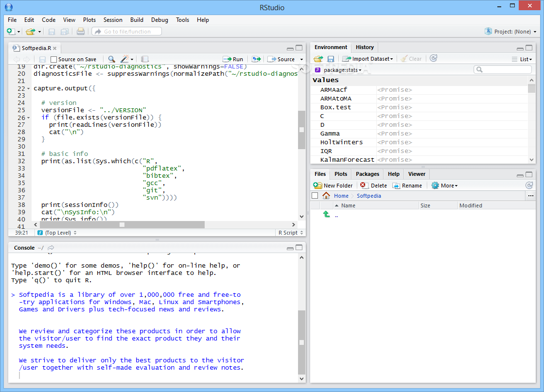
Task: Refresh the Files pane listing
Action: click(x=529, y=186)
